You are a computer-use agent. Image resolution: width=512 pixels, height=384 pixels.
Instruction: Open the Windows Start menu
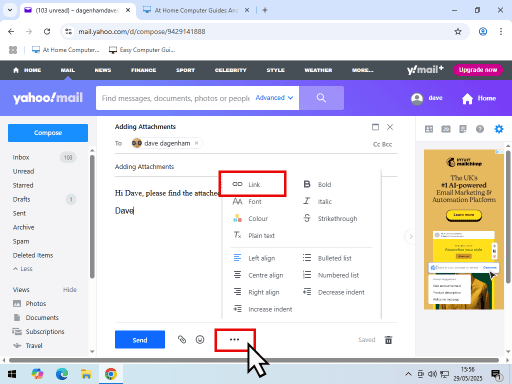click(x=12, y=374)
